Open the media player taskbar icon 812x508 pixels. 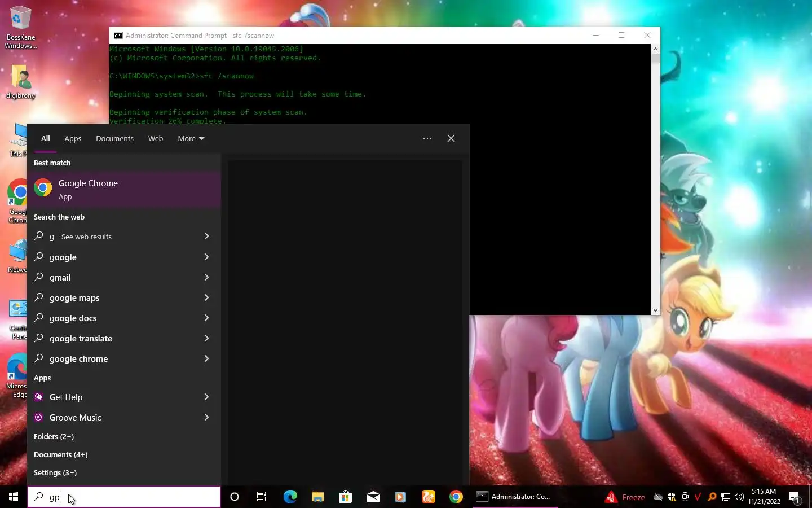tap(400, 497)
